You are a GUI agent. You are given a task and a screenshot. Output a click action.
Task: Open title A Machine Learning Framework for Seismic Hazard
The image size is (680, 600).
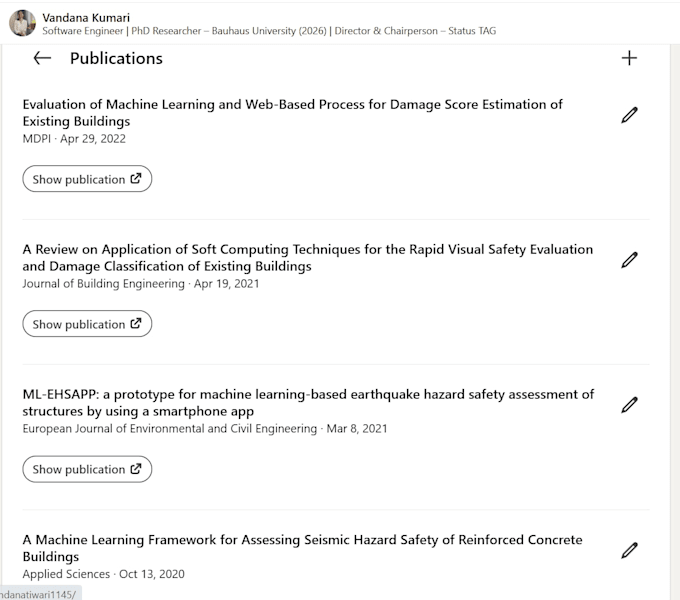click(x=302, y=548)
